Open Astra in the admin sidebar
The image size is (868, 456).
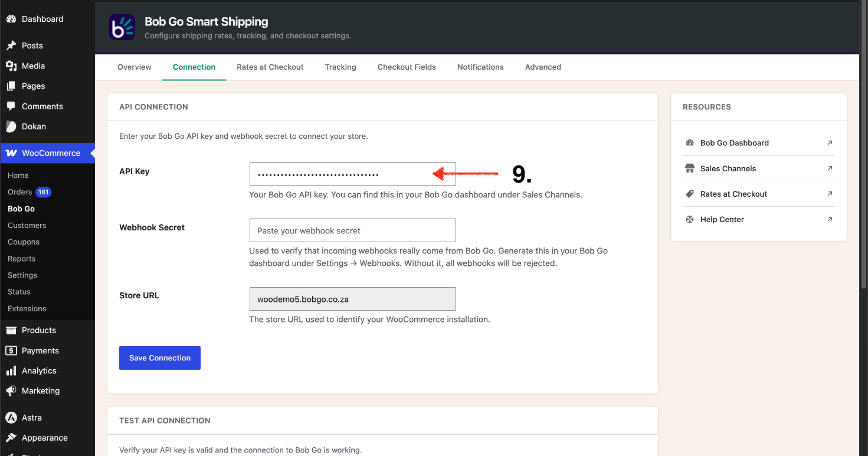(x=47, y=418)
